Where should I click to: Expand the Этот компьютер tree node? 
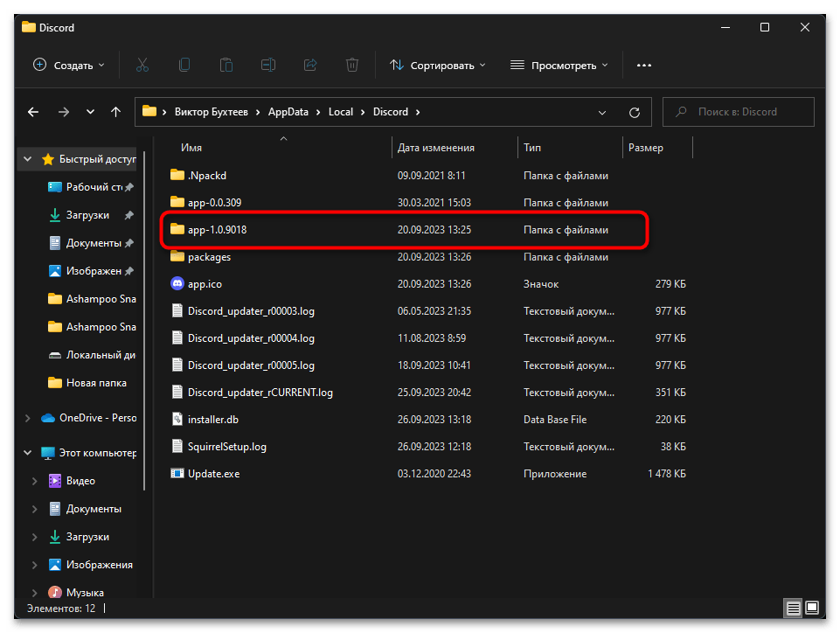pos(29,453)
